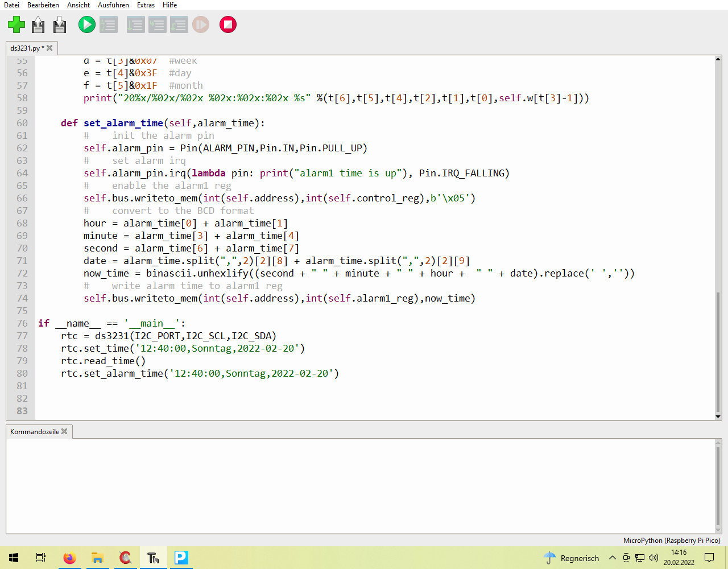Open a file with the load icon

pyautogui.click(x=38, y=24)
